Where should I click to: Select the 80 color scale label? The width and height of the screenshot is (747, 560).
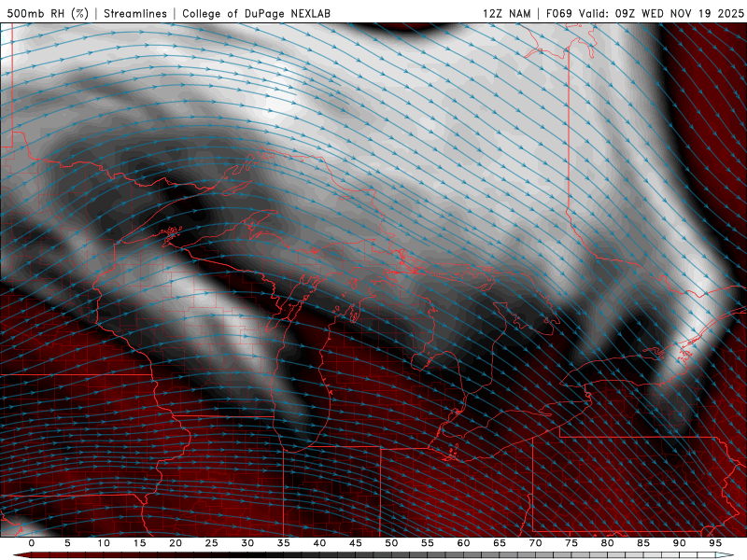(608, 543)
